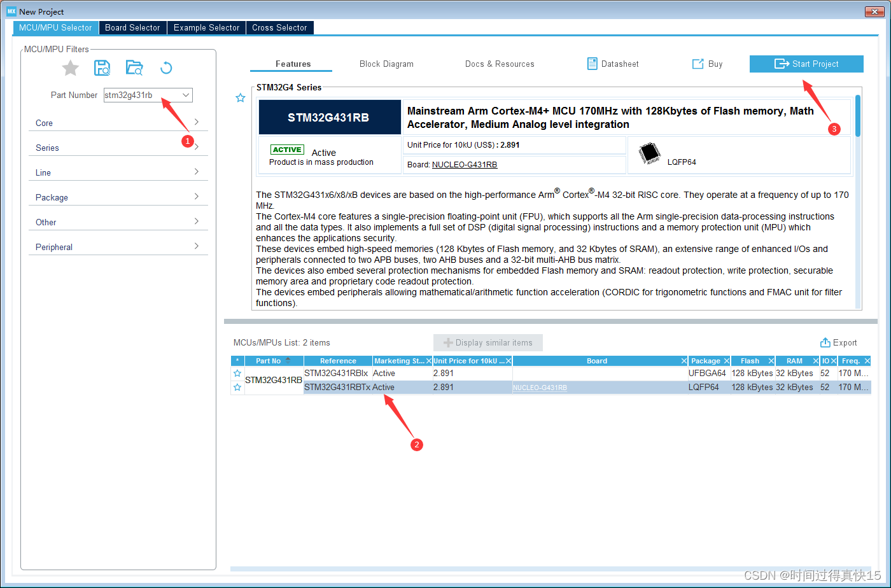
Task: Click the Export icon
Action: pos(825,342)
